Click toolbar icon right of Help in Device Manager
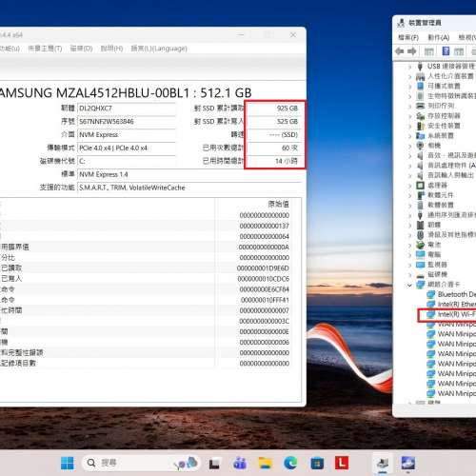This screenshot has width=476, height=476. tap(459, 51)
